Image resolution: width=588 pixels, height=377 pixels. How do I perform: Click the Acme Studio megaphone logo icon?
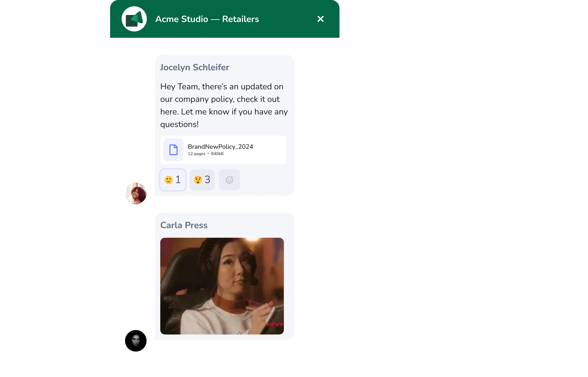point(134,19)
